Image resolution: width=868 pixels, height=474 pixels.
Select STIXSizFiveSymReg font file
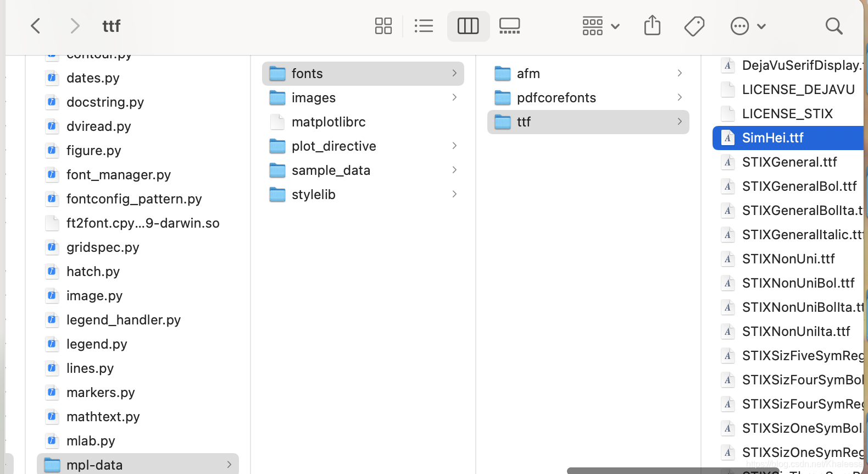[788, 355]
